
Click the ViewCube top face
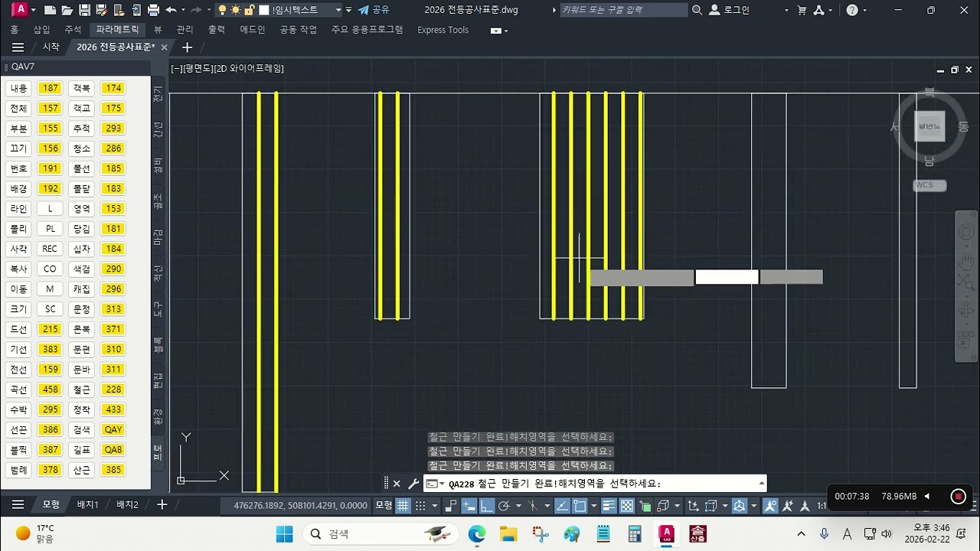coord(930,126)
